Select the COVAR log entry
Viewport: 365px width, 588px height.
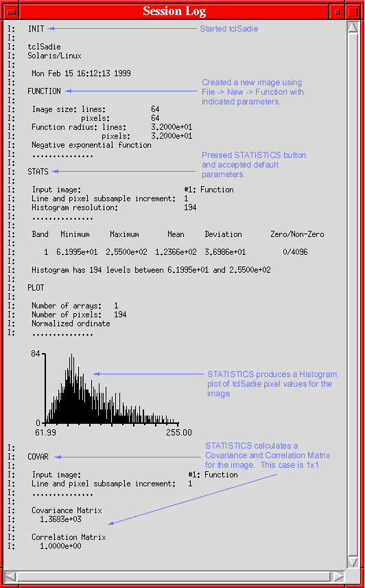(38, 457)
